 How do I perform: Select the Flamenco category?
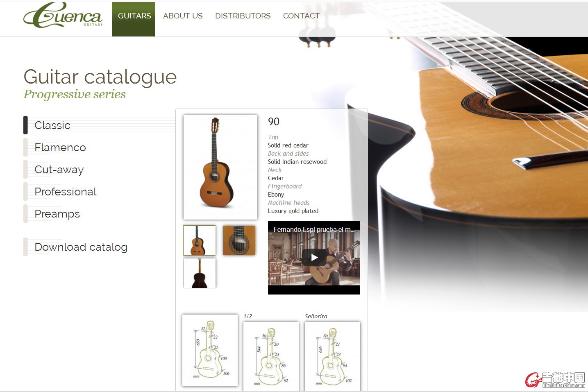tap(60, 147)
